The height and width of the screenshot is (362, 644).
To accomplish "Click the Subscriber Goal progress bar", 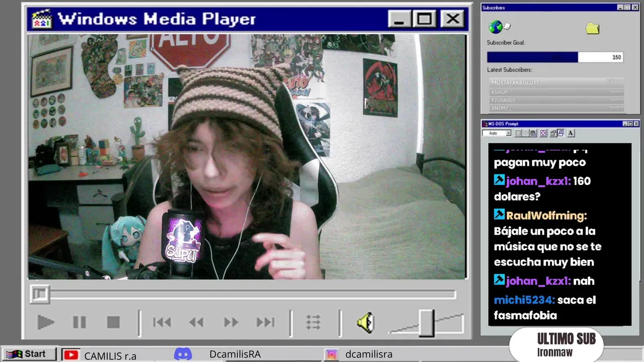I will pos(555,57).
